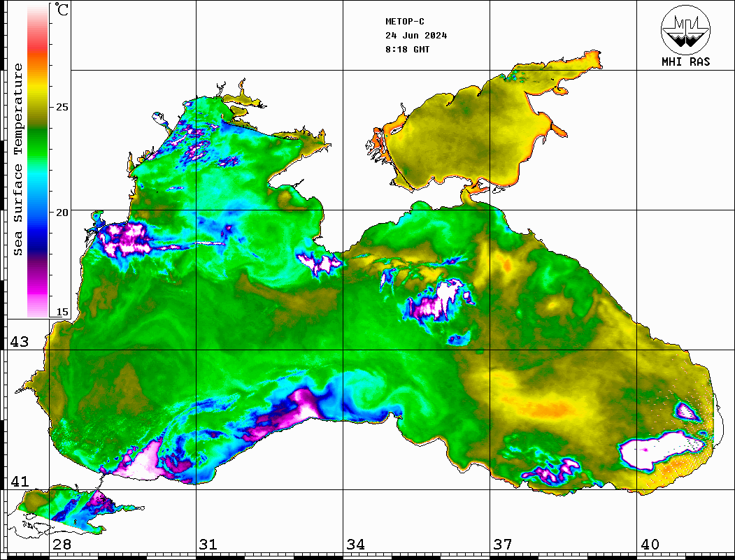The width and height of the screenshot is (735, 560).
Task: Click the '°C' unit label
Action: point(62,9)
